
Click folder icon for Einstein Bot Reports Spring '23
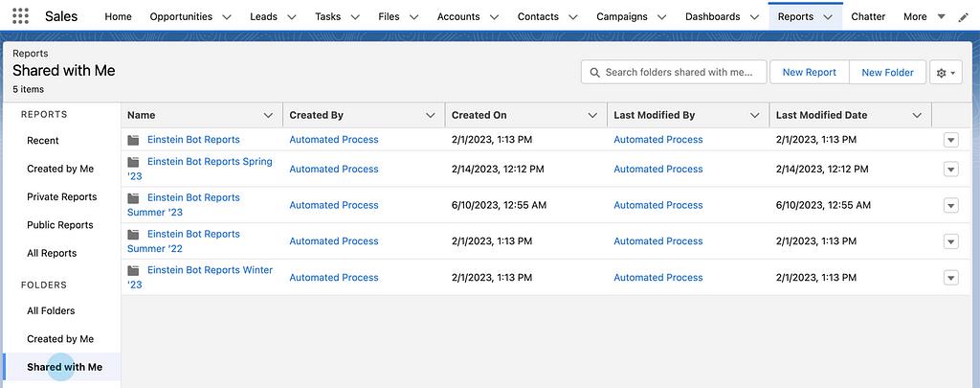click(x=134, y=162)
